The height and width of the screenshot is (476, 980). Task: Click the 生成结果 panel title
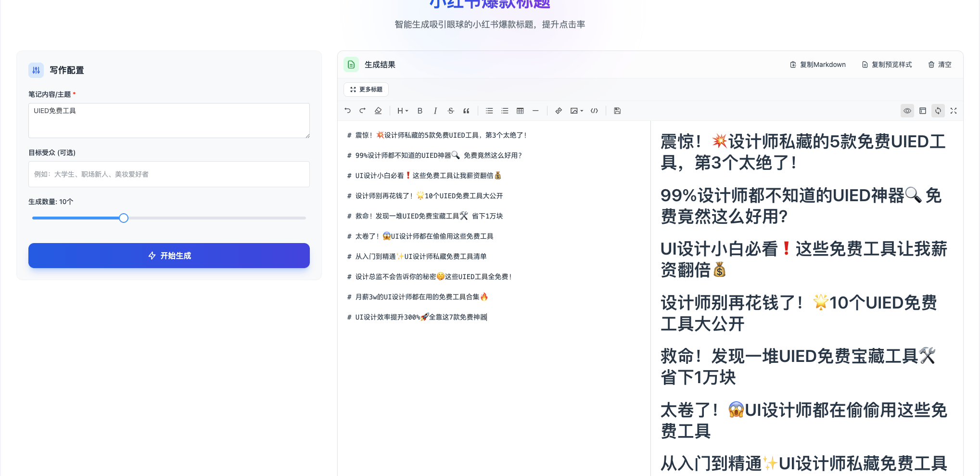pyautogui.click(x=380, y=64)
